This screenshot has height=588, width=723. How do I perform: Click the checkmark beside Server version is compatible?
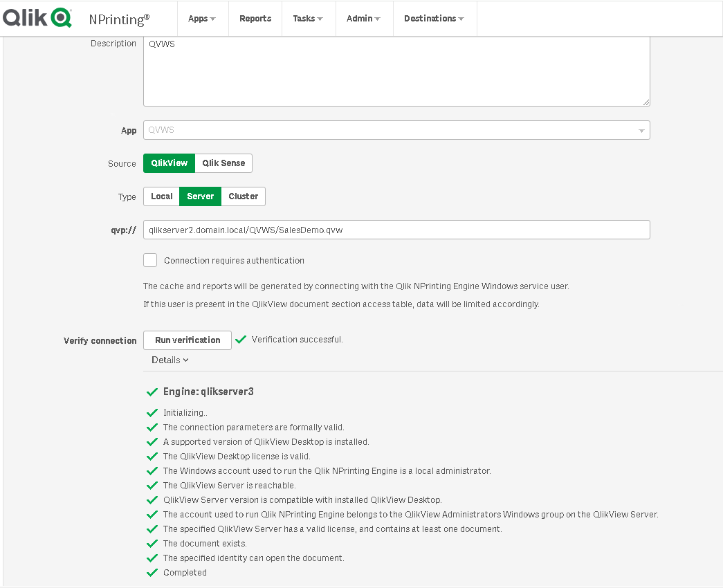pos(152,500)
